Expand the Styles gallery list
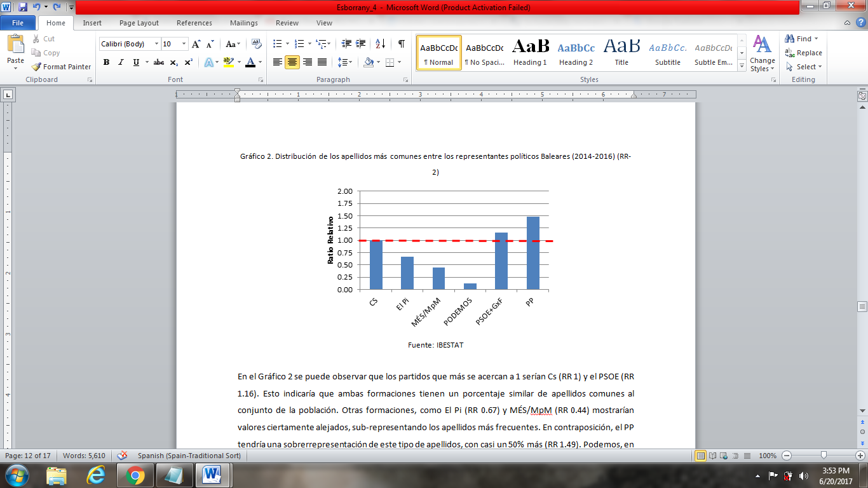Screen dimensions: 868x488 click(x=742, y=66)
